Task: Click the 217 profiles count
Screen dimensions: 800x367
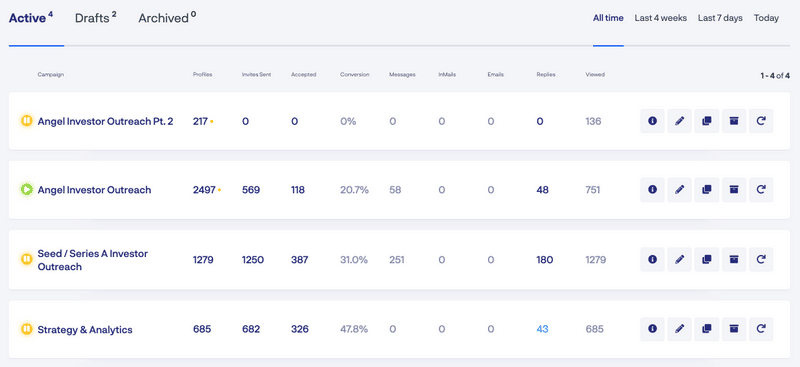Action: pos(200,121)
